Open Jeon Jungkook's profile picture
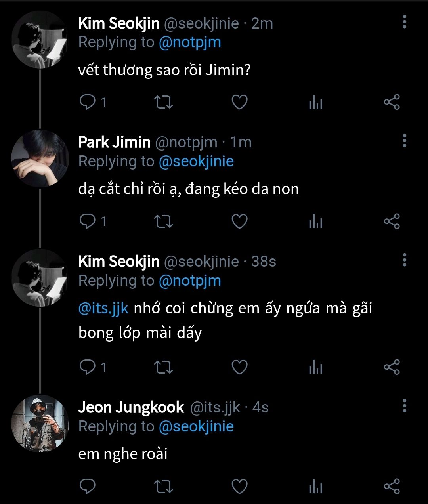 (x=40, y=424)
